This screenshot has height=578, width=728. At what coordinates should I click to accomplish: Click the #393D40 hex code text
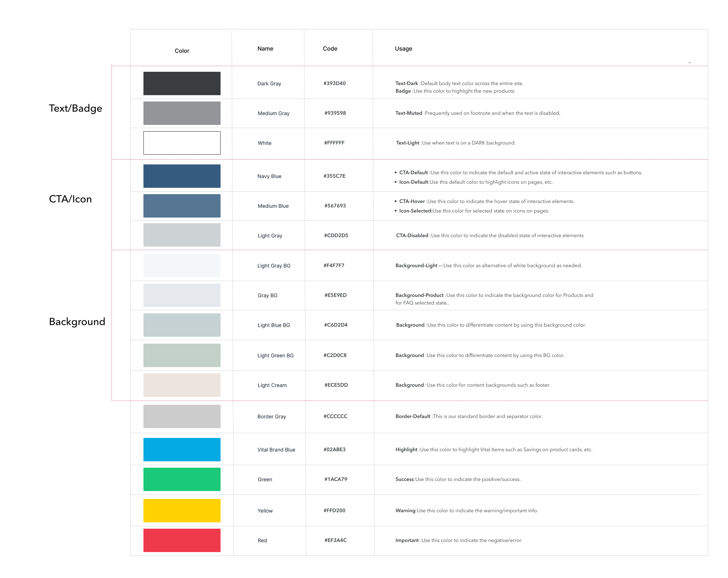point(334,83)
